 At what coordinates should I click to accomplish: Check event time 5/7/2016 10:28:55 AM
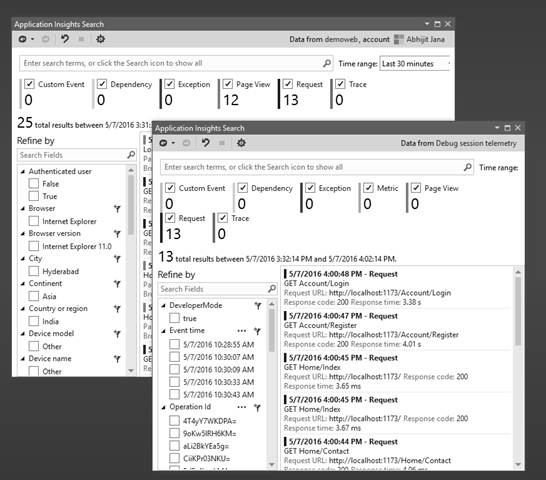174,344
